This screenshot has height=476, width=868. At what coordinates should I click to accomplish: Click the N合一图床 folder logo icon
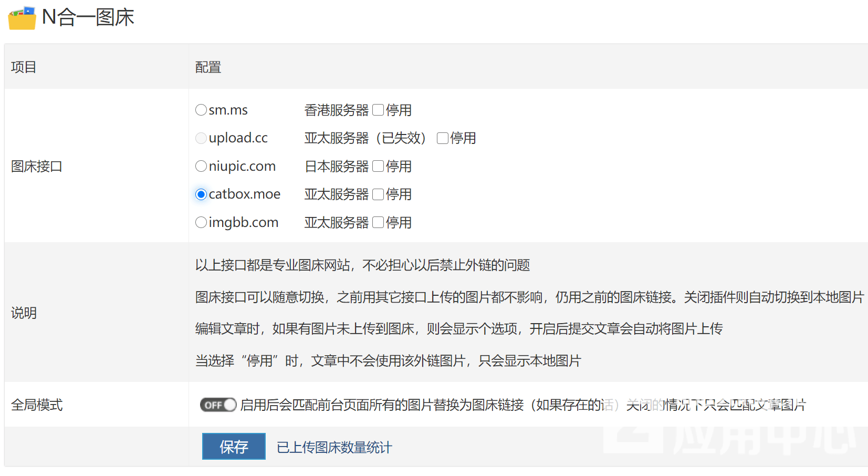tap(22, 18)
